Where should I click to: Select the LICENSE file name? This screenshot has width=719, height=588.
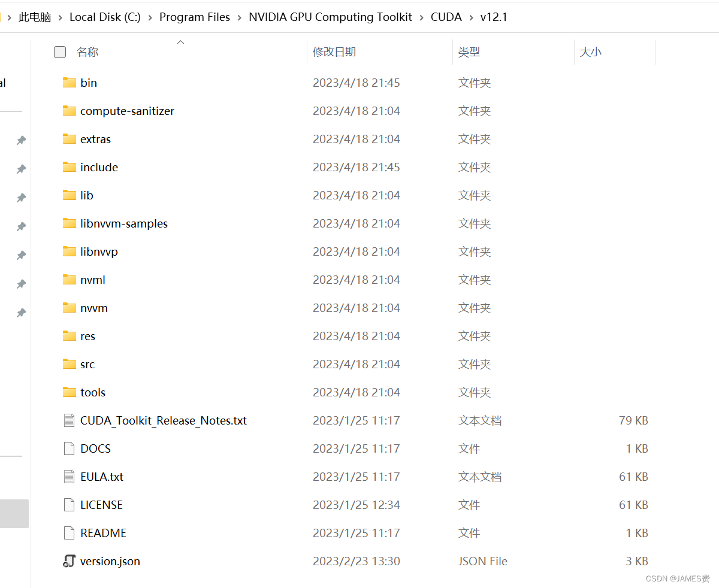(101, 505)
